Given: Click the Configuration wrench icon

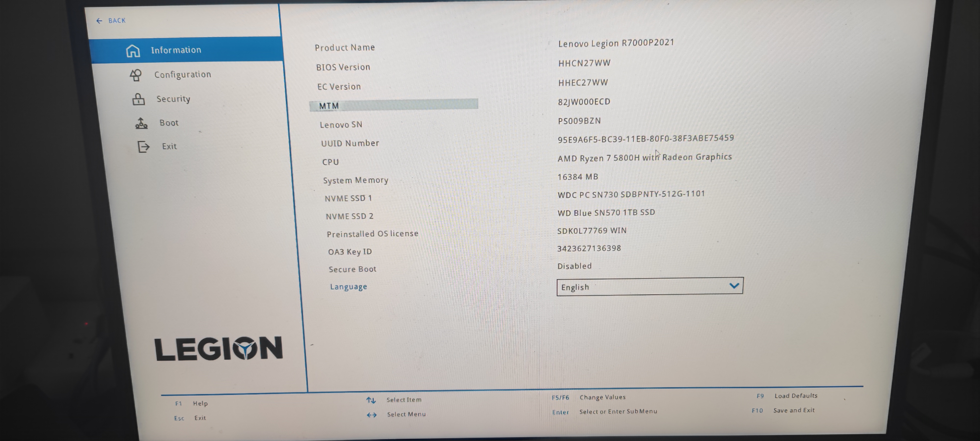Looking at the screenshot, I should coord(136,75).
